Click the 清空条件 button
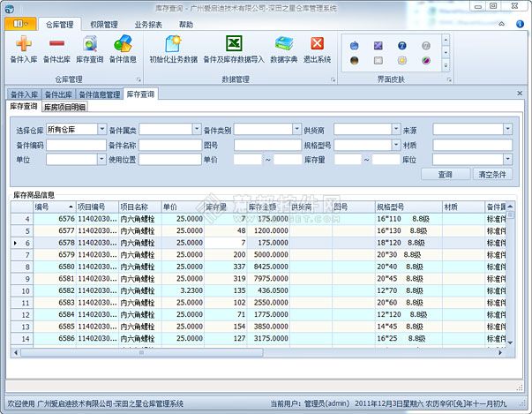532x414 pixels. coord(492,175)
